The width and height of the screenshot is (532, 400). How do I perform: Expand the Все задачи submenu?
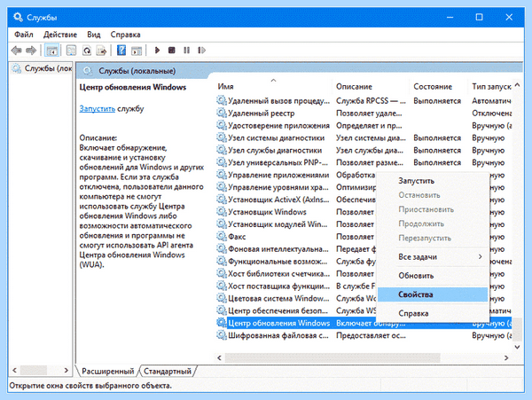click(433, 257)
